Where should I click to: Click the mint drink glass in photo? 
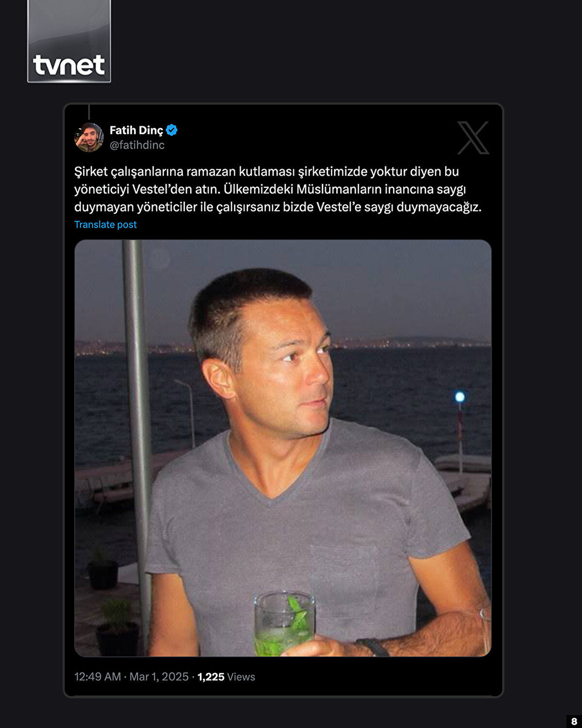pos(284,624)
